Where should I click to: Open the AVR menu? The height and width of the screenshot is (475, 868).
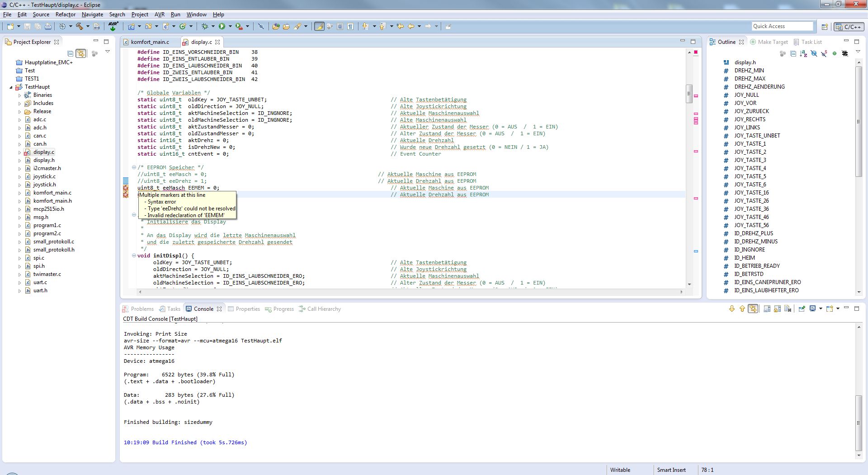[160, 14]
